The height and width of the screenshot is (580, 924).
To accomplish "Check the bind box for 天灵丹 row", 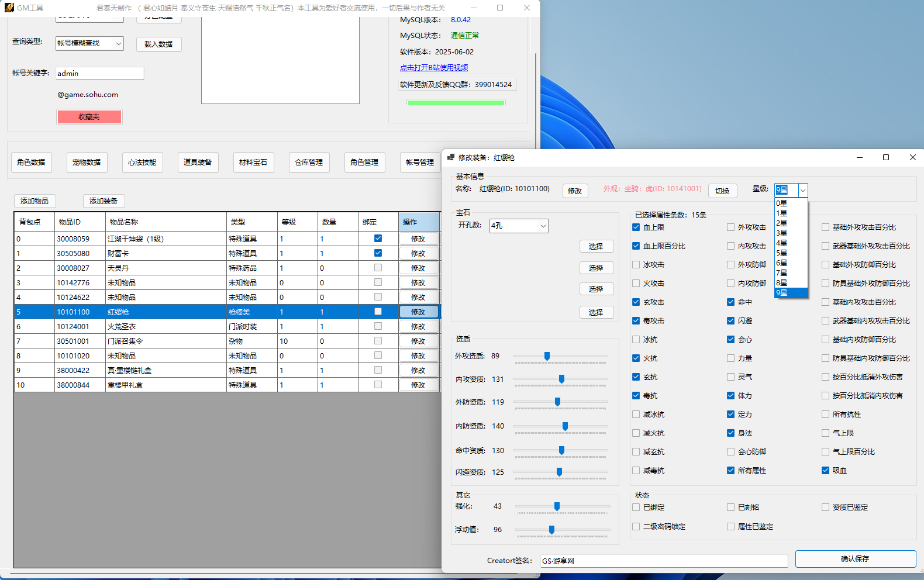I will [378, 268].
